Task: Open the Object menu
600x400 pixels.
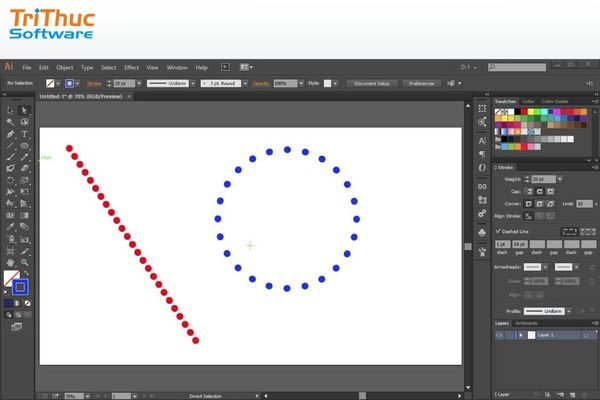Action: tap(65, 67)
